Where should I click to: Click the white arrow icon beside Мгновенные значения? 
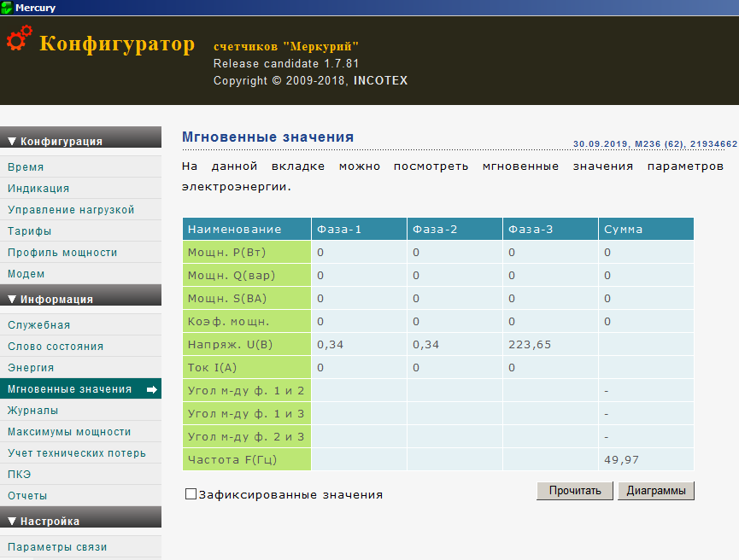click(x=152, y=389)
